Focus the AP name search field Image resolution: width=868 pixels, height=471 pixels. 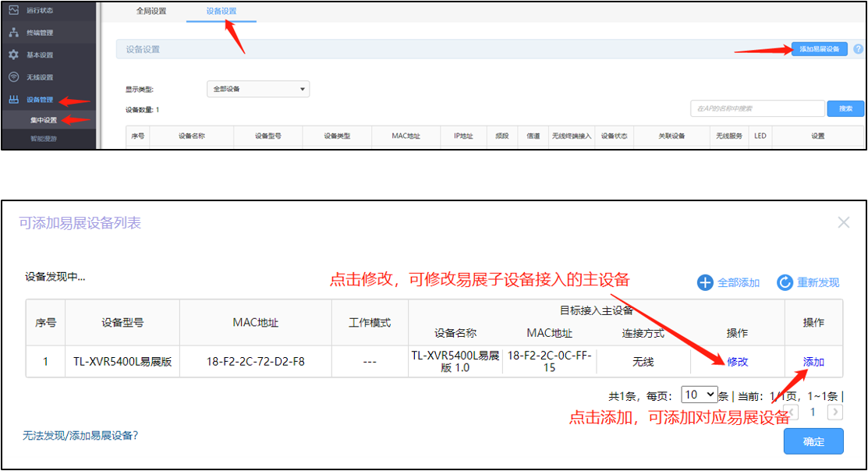(x=756, y=108)
